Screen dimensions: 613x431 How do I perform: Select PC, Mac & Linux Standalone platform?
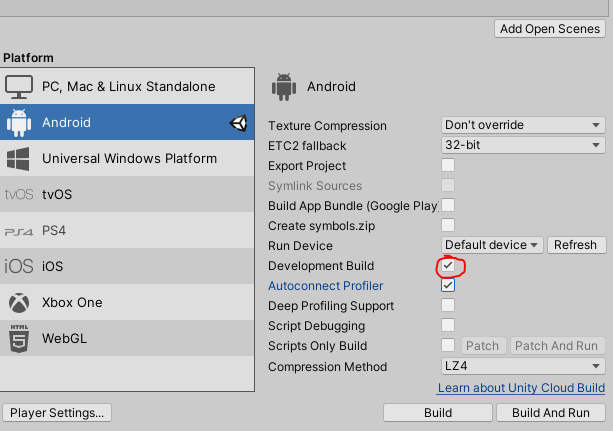[x=127, y=86]
